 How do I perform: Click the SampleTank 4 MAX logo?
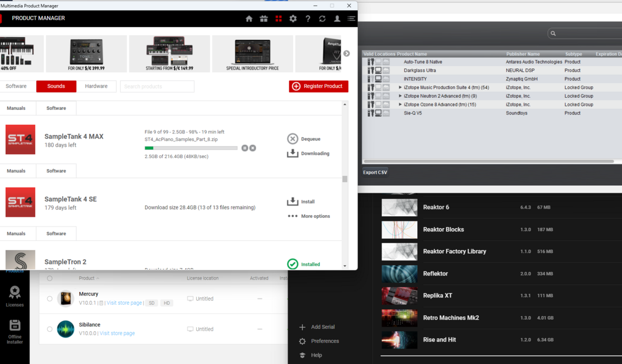pyautogui.click(x=20, y=140)
